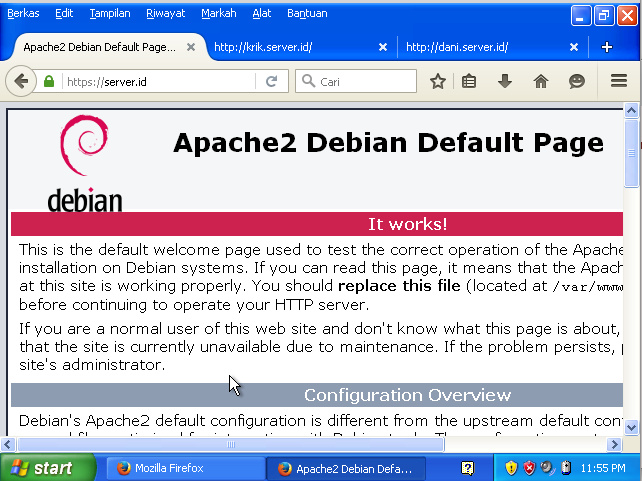Click the red shield alert tray icon
The height and width of the screenshot is (481, 642).
click(x=529, y=467)
